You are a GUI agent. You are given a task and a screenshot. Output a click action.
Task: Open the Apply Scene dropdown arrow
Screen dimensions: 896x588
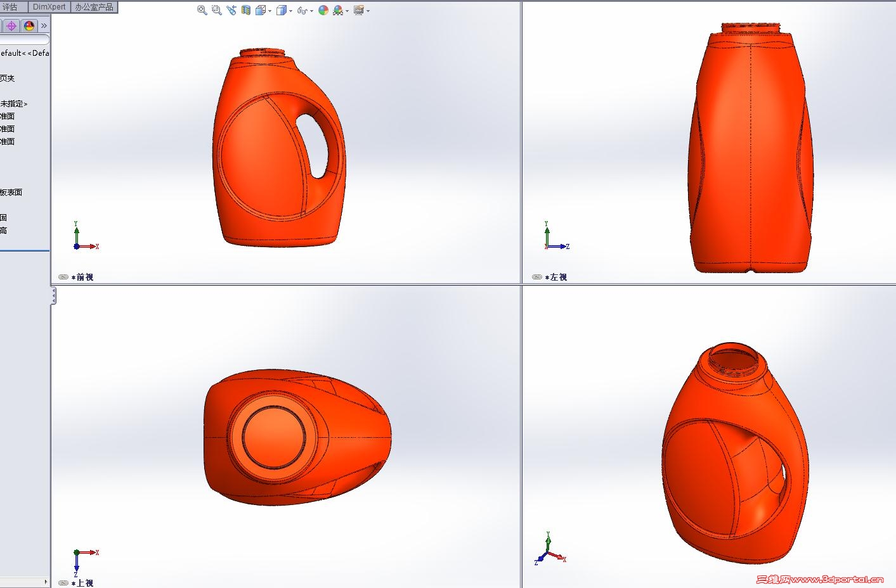[347, 11]
